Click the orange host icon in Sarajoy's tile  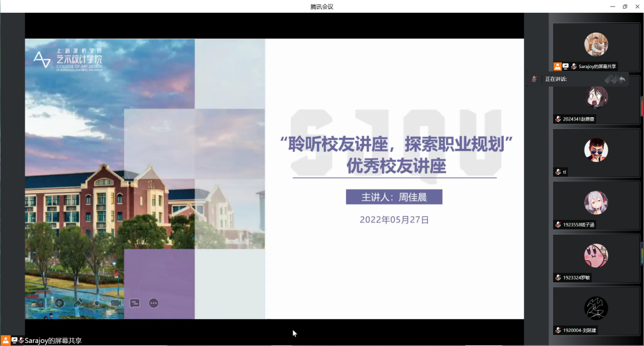pyautogui.click(x=558, y=67)
